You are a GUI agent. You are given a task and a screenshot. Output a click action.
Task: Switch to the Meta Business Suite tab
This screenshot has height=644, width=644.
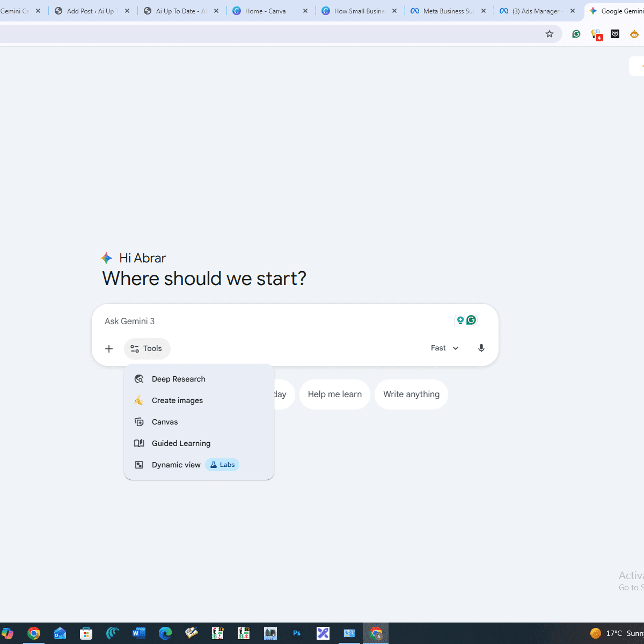448,11
